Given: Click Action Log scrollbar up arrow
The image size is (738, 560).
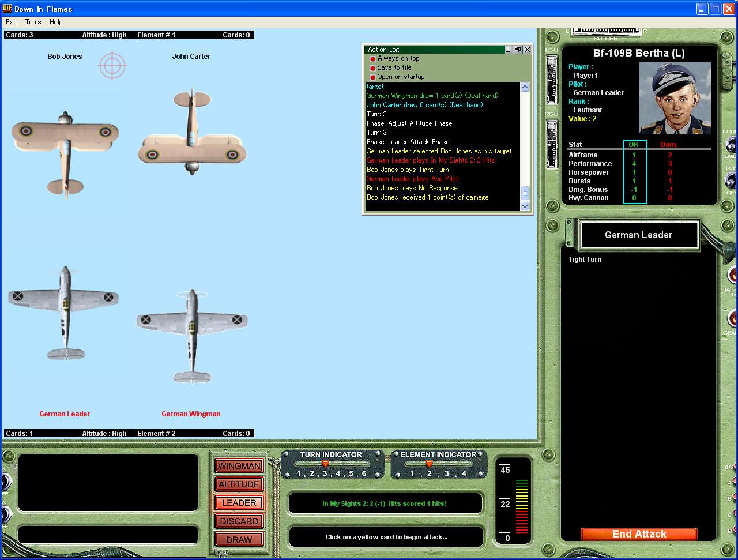Looking at the screenshot, I should tap(525, 87).
